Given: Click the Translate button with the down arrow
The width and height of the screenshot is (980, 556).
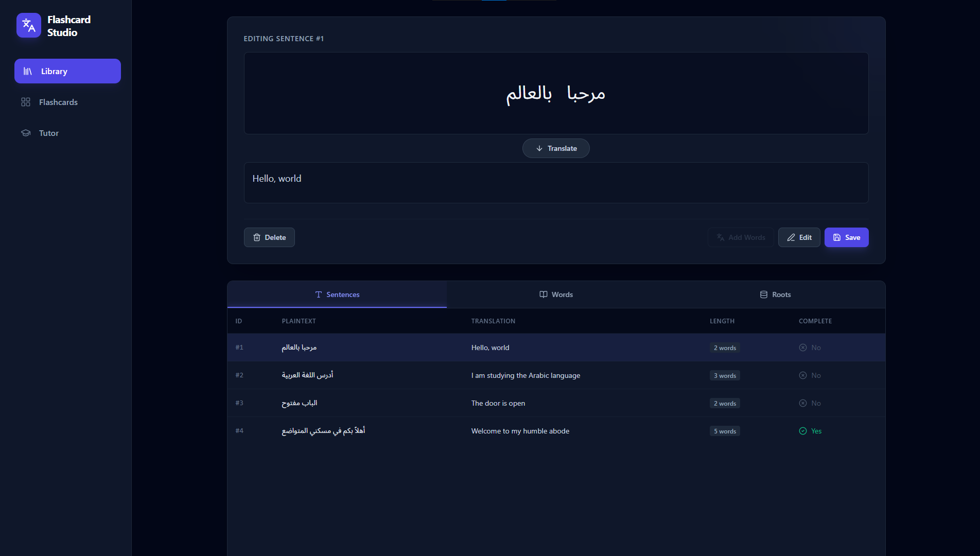Looking at the screenshot, I should [556, 148].
